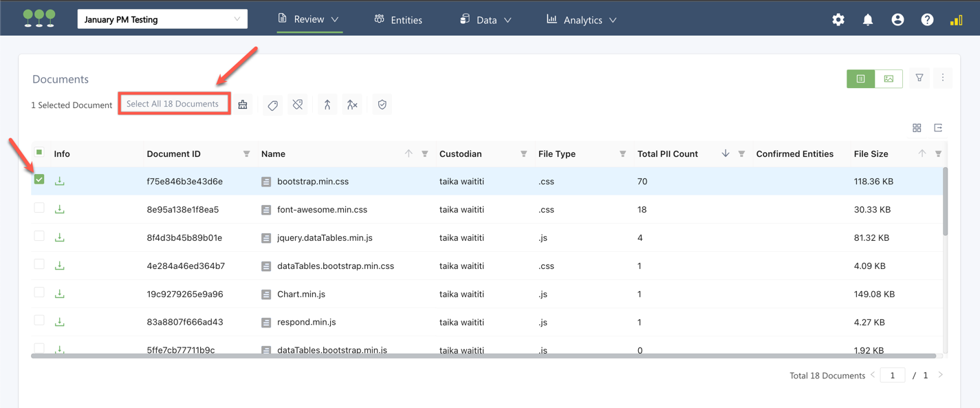The width and height of the screenshot is (980, 408).
Task: Switch to image gallery view
Action: pyautogui.click(x=889, y=79)
